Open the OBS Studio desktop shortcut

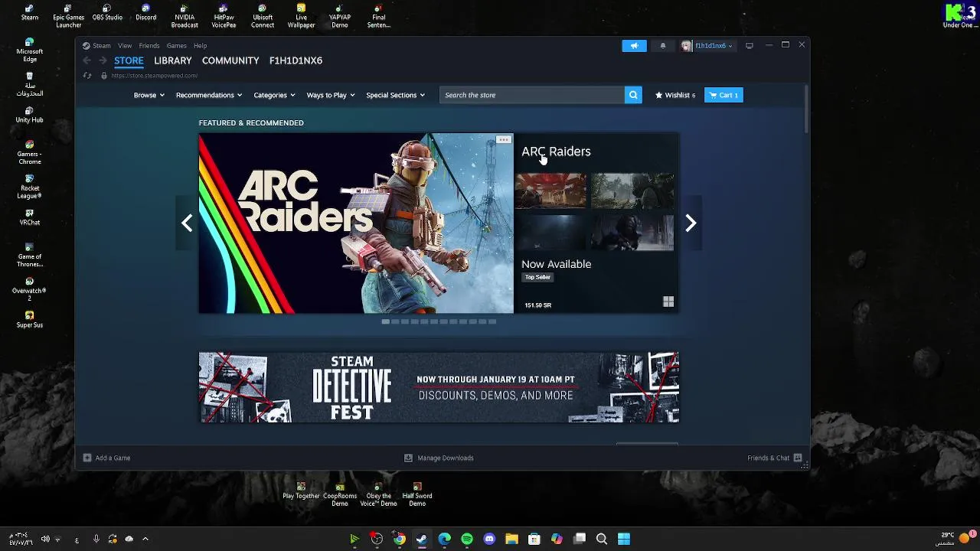(x=107, y=13)
